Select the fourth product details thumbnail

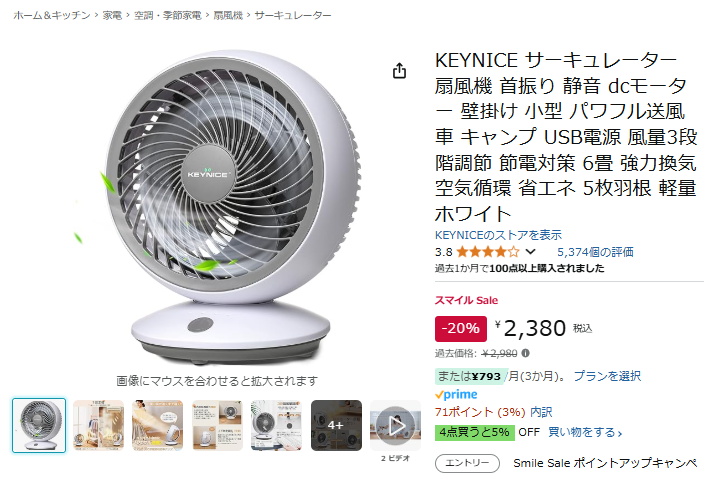[217, 426]
